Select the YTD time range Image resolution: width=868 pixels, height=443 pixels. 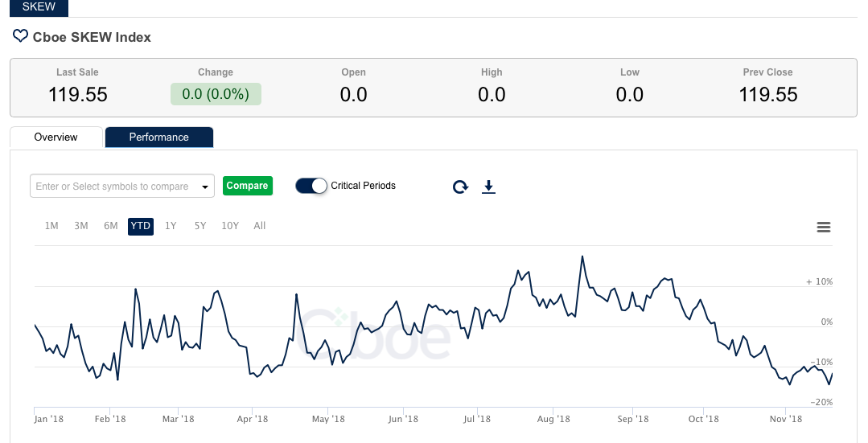(141, 226)
